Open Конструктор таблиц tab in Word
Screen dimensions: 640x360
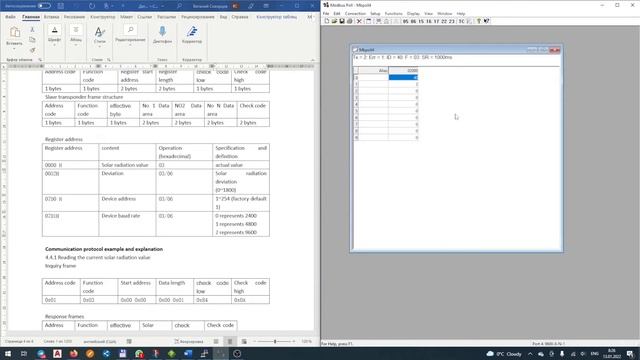coord(277,17)
